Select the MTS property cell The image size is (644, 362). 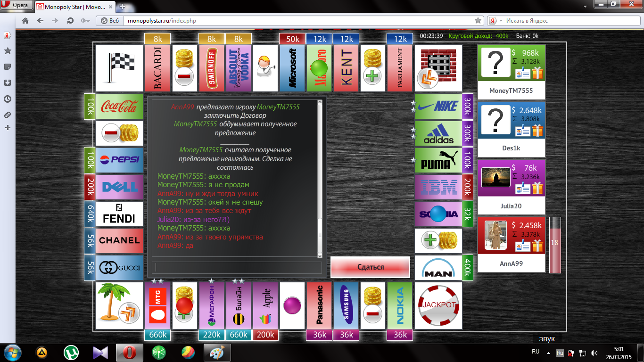click(157, 305)
